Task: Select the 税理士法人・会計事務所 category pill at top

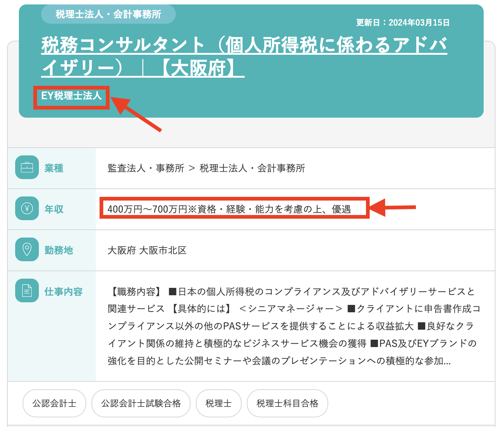Action: coord(108,14)
